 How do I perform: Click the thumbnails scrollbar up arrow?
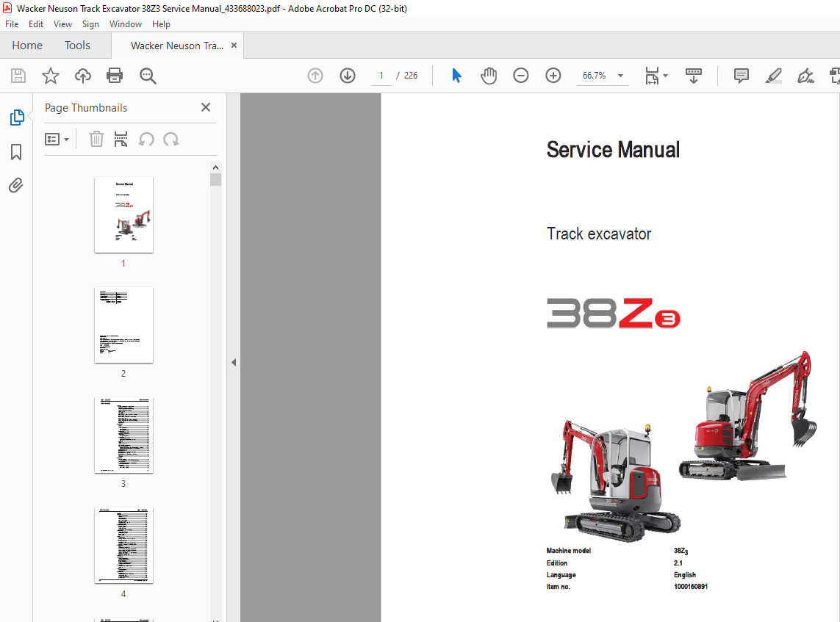coord(215,167)
